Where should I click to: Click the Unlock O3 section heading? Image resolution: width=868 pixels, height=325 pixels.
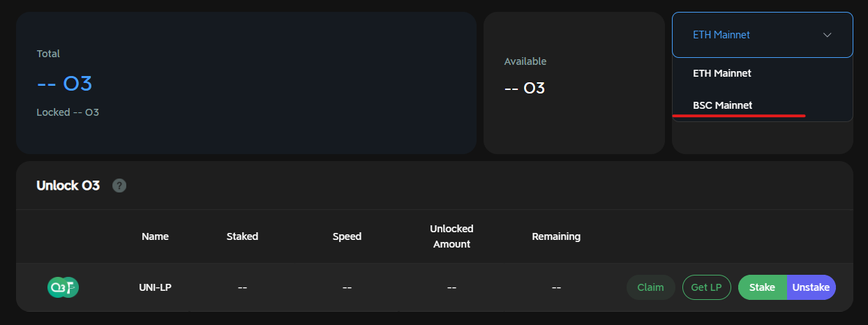68,186
